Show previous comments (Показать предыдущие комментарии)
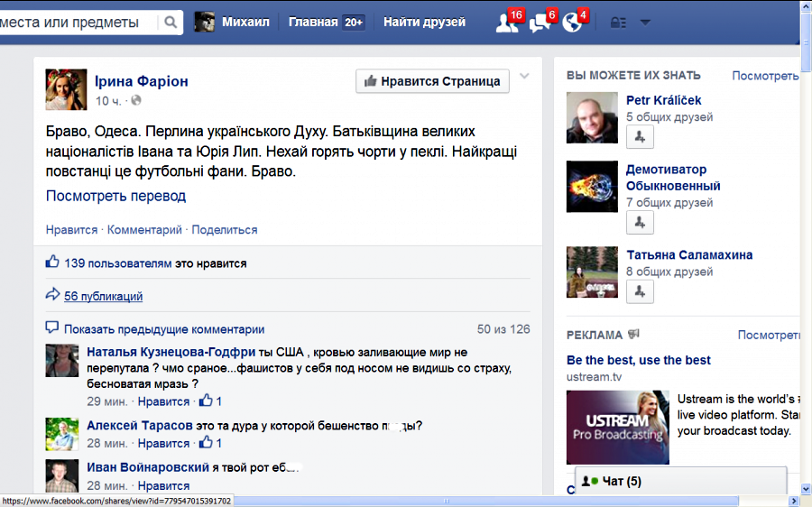 click(x=163, y=329)
